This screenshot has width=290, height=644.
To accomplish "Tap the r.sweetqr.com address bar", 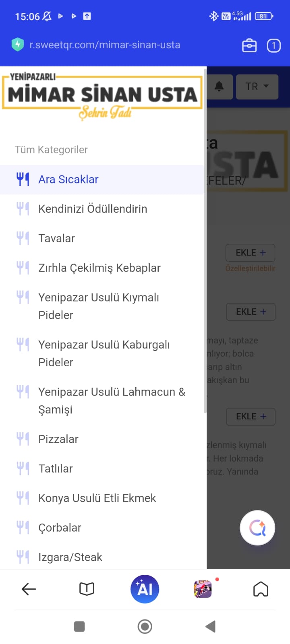I will click(105, 45).
